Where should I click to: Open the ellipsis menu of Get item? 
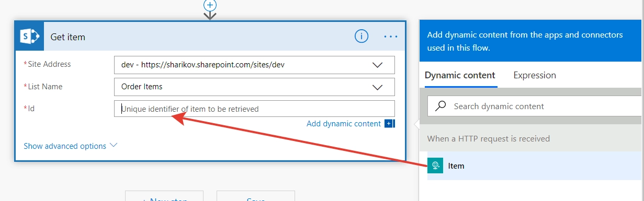pos(391,37)
